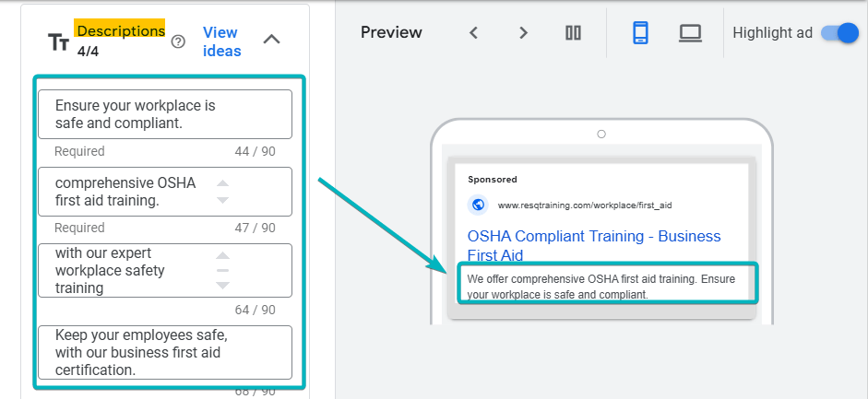This screenshot has width=868, height=399.
Task: Click the '47 / 90' character count
Action: point(255,228)
